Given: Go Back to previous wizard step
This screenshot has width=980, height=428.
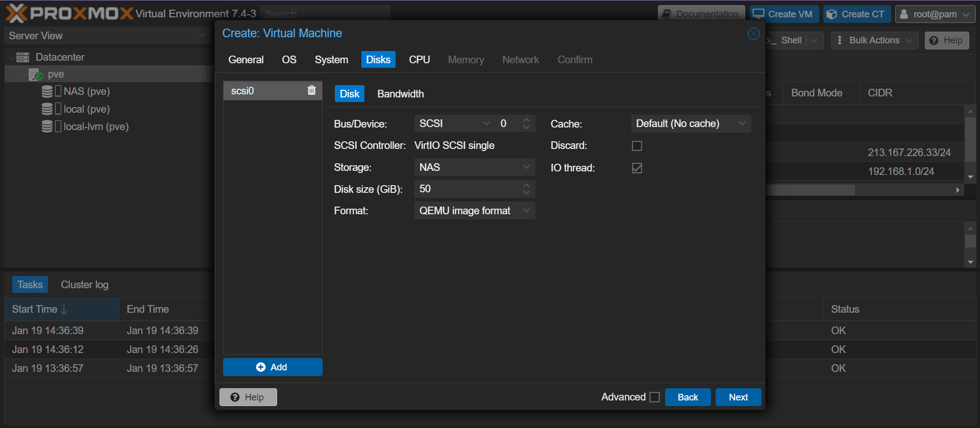Looking at the screenshot, I should coord(688,397).
